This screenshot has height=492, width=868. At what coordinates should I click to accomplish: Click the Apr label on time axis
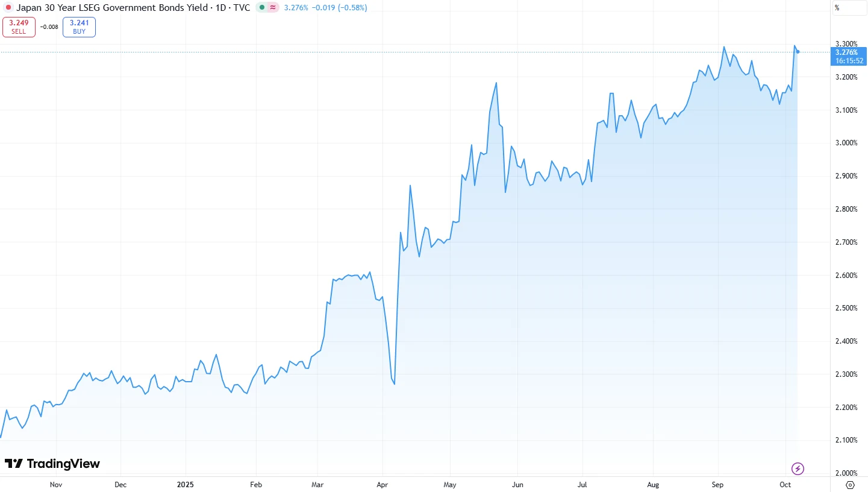tap(381, 485)
